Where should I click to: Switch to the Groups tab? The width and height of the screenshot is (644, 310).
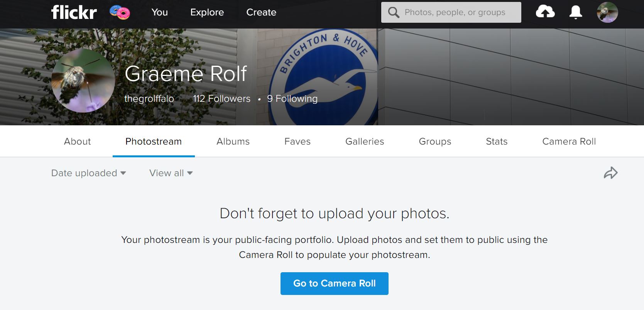click(x=435, y=142)
